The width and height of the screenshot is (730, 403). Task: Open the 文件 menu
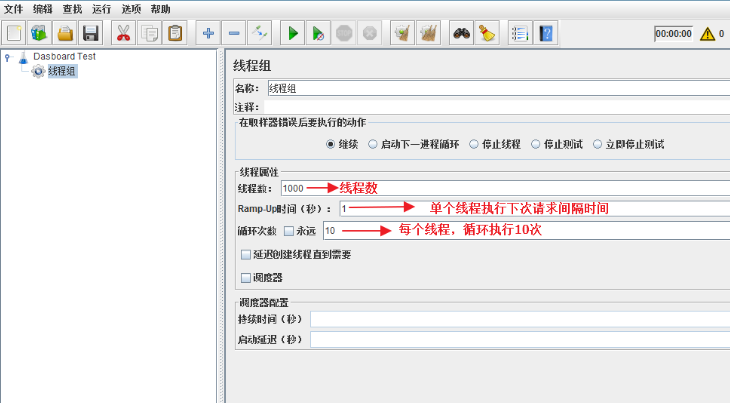click(14, 9)
